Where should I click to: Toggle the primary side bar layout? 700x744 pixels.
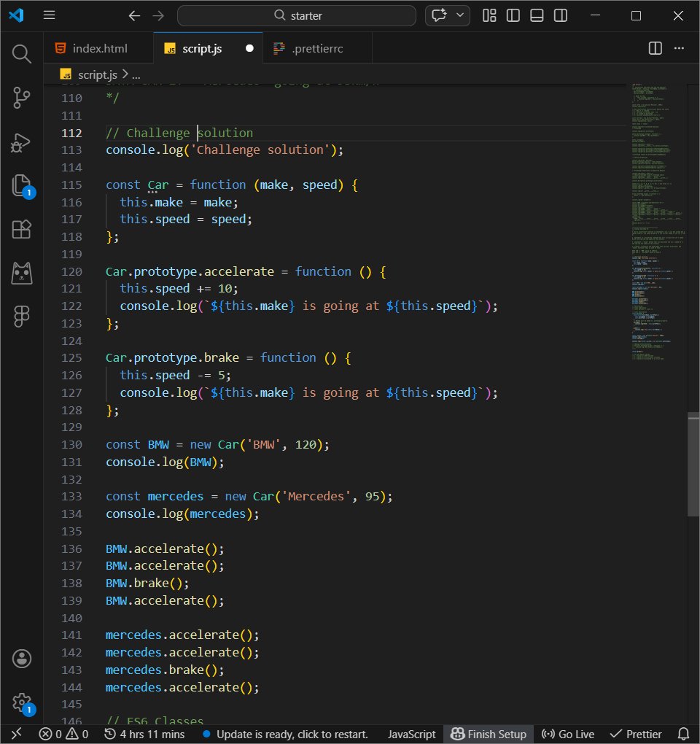[513, 15]
